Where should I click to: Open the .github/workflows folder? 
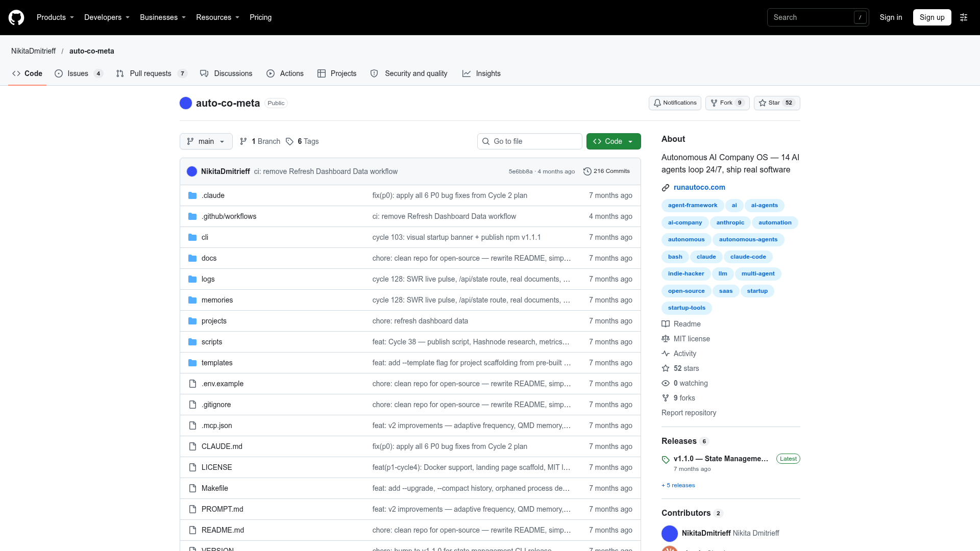(229, 216)
